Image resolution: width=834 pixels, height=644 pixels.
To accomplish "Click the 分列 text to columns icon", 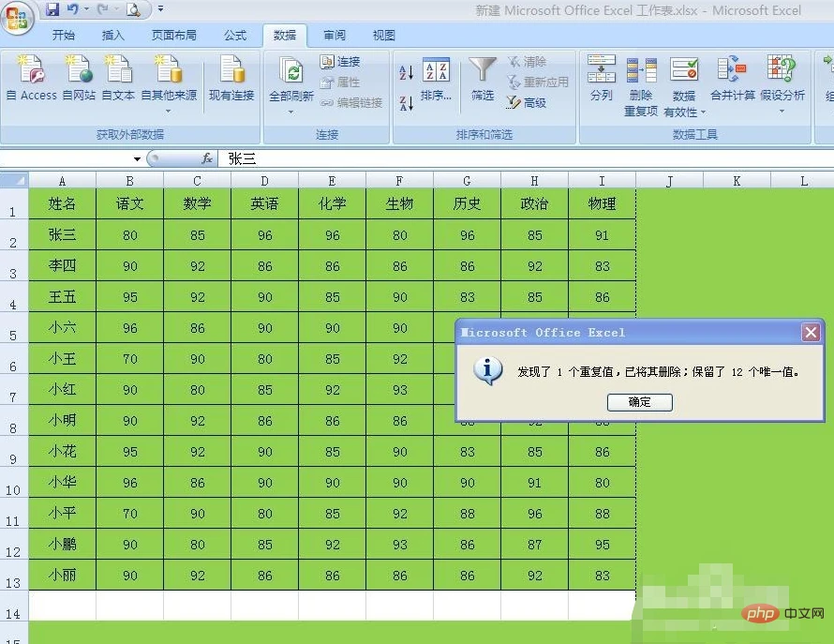I will 601,71.
